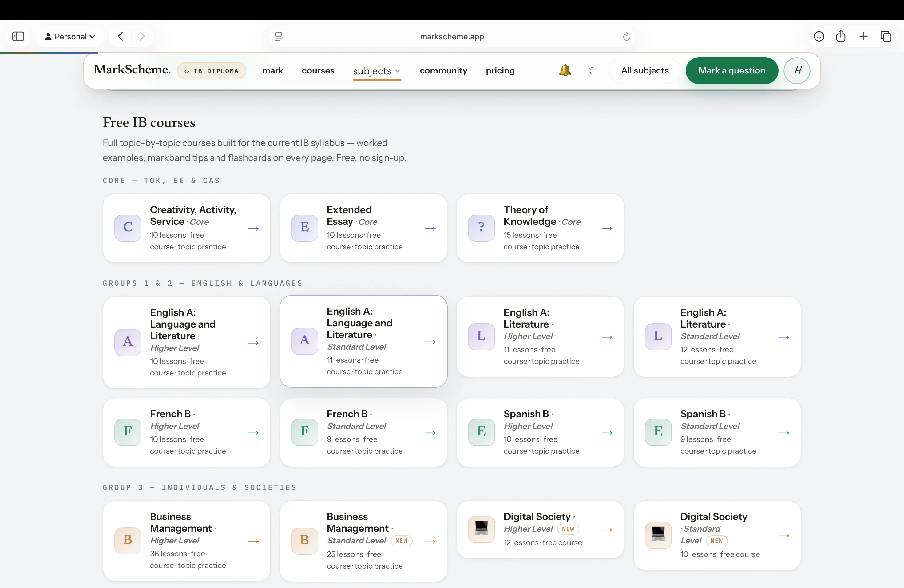Viewport: 904px width, 588px height.
Task: Click the MarkScheme logo
Action: point(132,70)
